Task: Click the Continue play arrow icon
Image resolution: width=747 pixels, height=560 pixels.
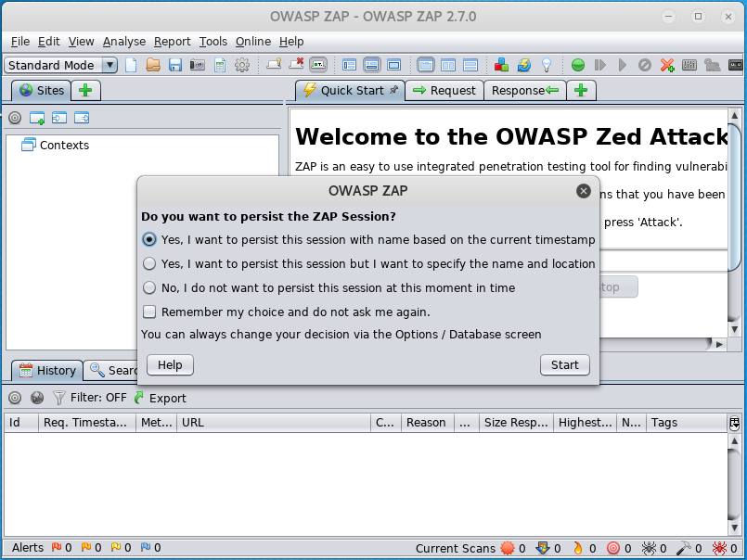Action: coord(622,65)
